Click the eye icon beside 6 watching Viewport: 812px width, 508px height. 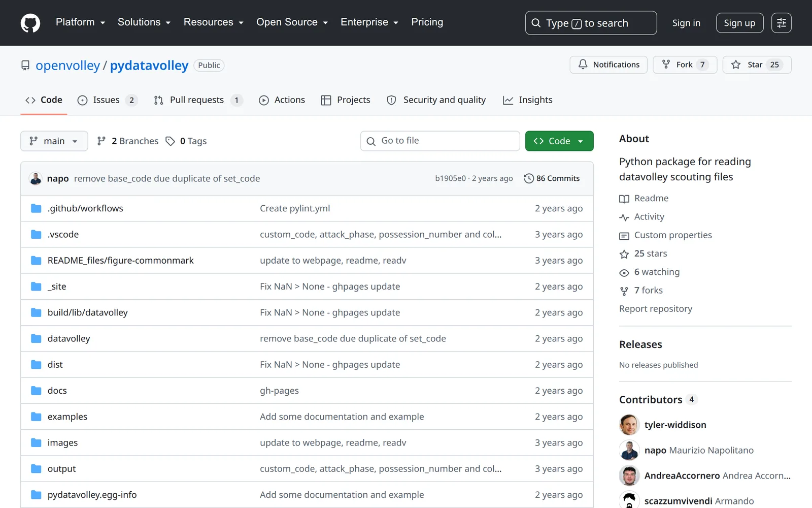click(624, 273)
